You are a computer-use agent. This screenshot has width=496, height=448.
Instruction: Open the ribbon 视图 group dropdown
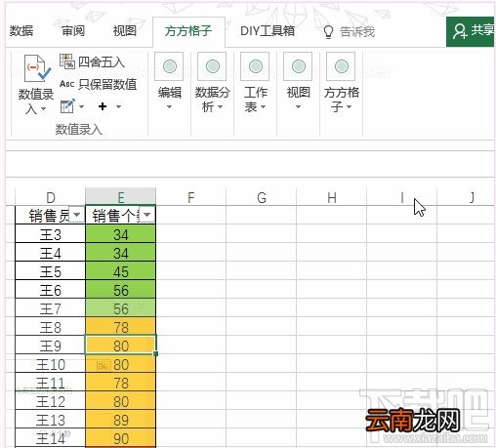(x=298, y=106)
